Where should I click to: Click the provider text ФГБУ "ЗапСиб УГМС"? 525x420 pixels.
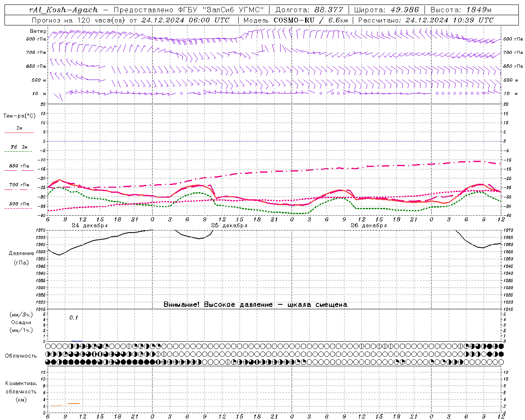click(221, 10)
